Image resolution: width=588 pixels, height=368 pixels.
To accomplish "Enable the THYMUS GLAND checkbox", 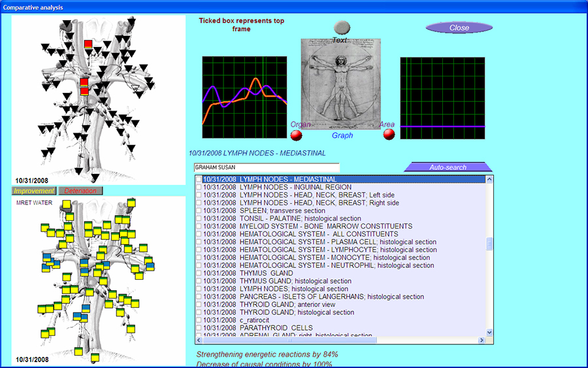I will point(199,274).
